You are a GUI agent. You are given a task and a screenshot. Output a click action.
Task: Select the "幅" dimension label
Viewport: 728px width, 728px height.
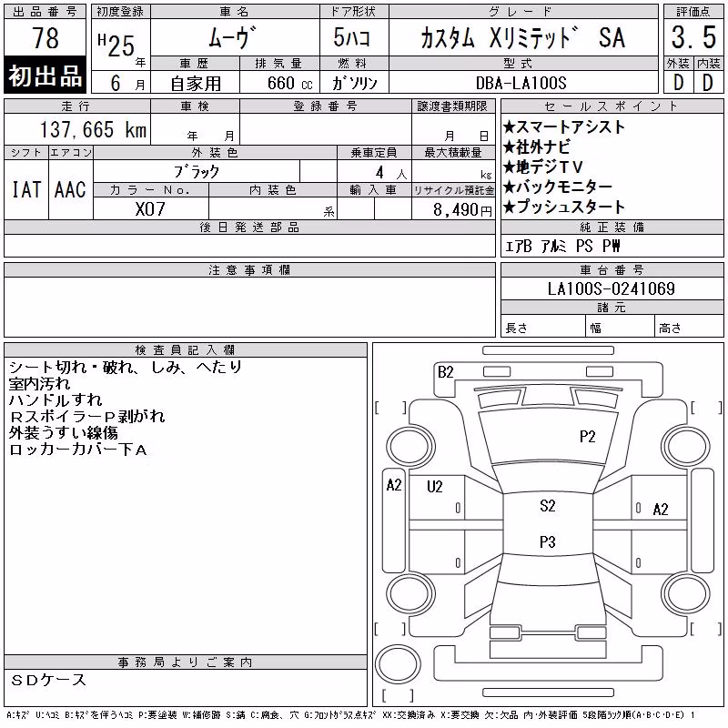tap(595, 329)
